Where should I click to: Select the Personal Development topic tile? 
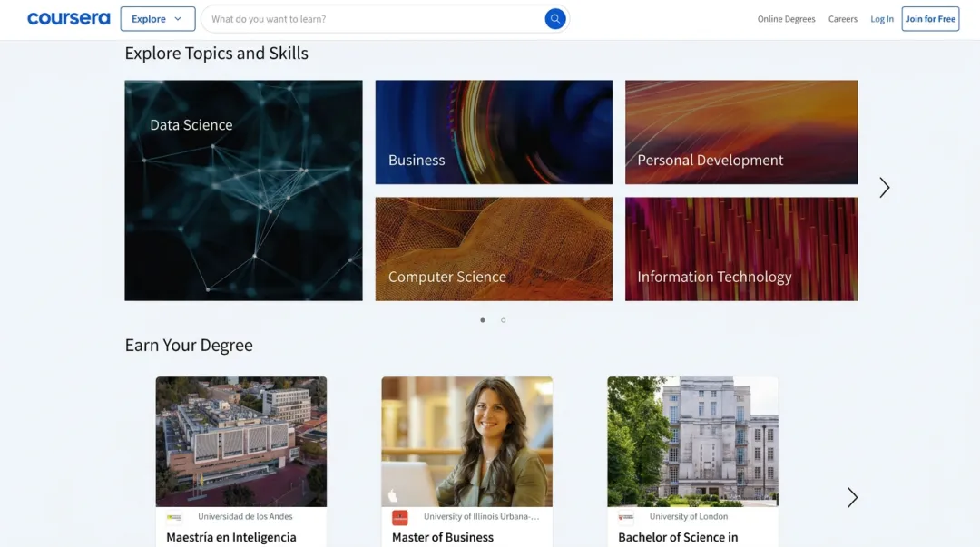point(741,132)
